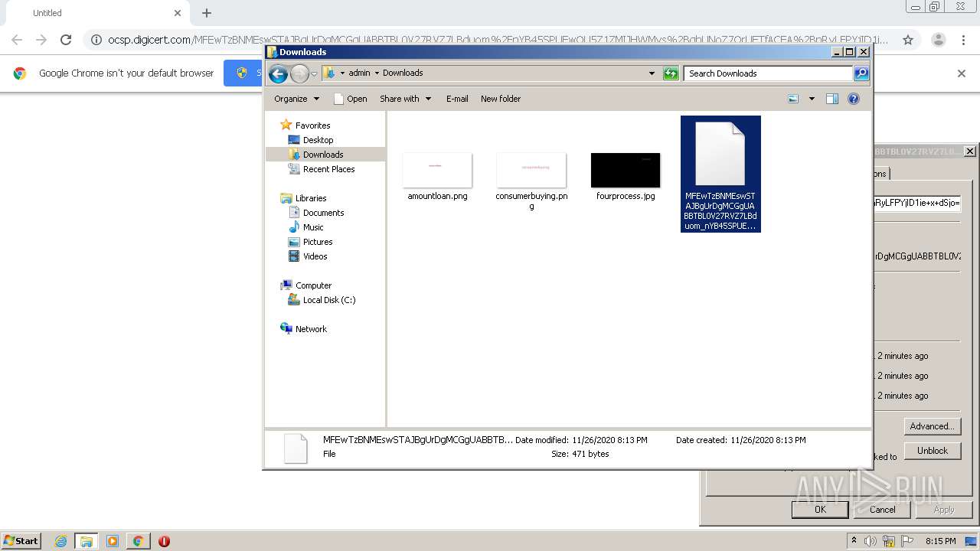980x551 pixels.
Task: Click Advanced... in properties dialog
Action: point(932,426)
